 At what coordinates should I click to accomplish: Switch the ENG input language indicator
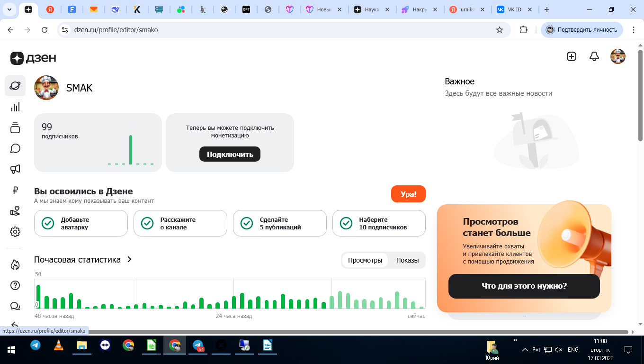pos(573,350)
